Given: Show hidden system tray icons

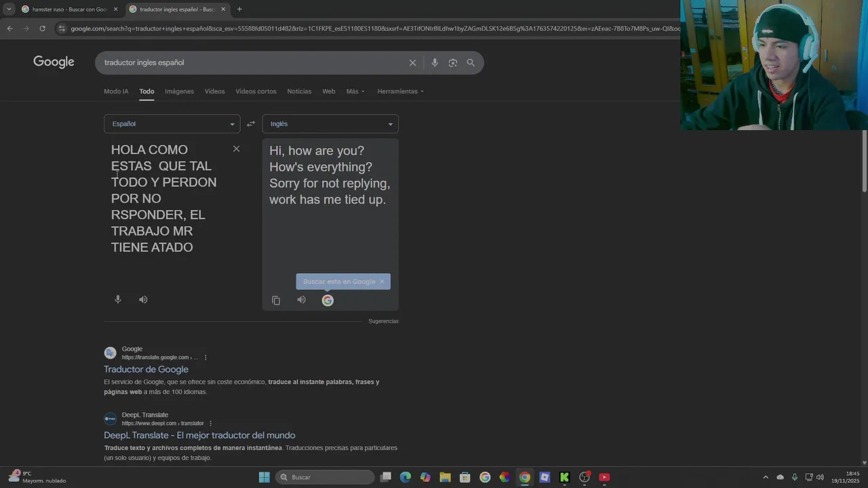Looking at the screenshot, I should pyautogui.click(x=766, y=477).
